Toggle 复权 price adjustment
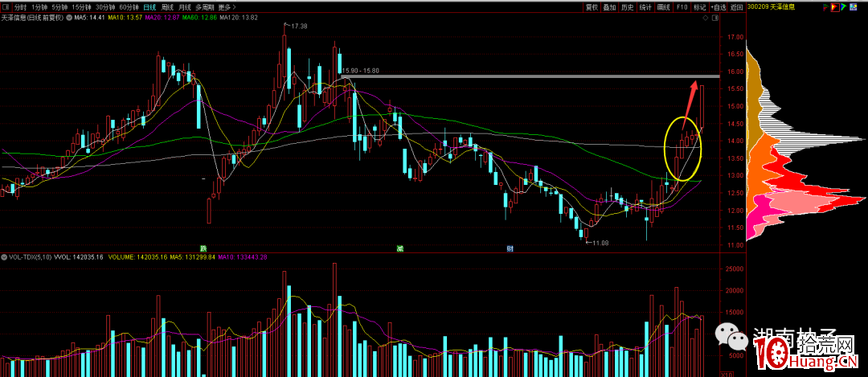Image resolution: width=868 pixels, height=377 pixels. click(x=592, y=6)
